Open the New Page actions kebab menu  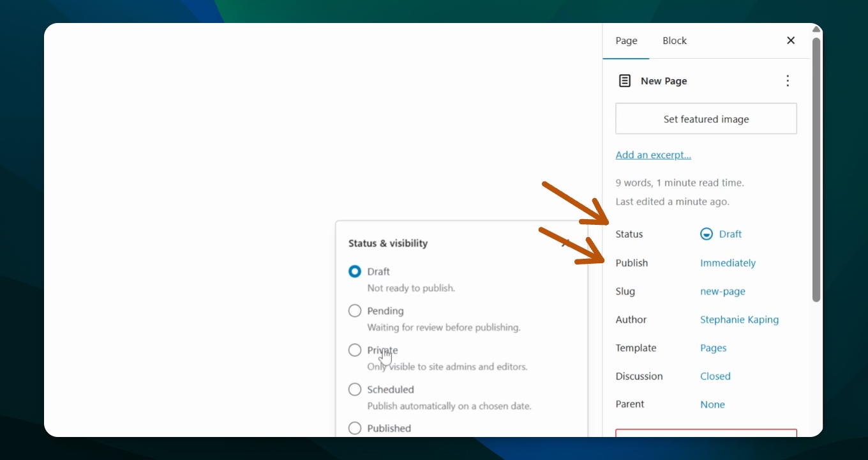click(788, 80)
